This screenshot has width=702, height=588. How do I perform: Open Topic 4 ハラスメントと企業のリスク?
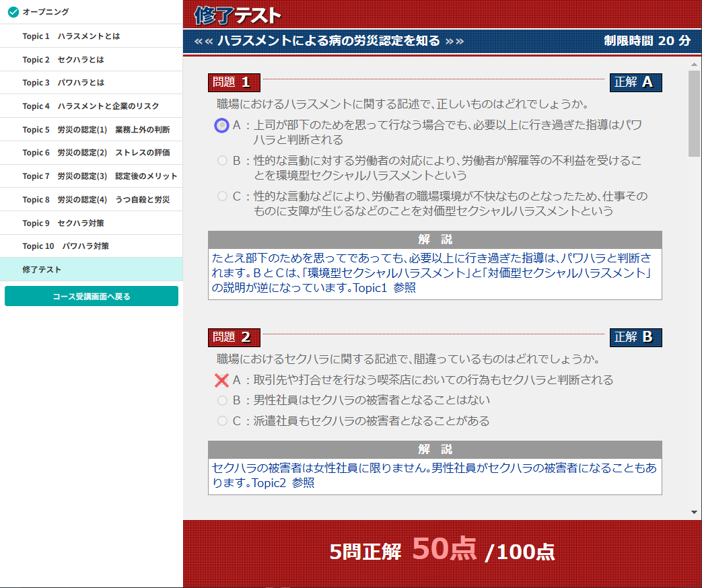tap(92, 106)
